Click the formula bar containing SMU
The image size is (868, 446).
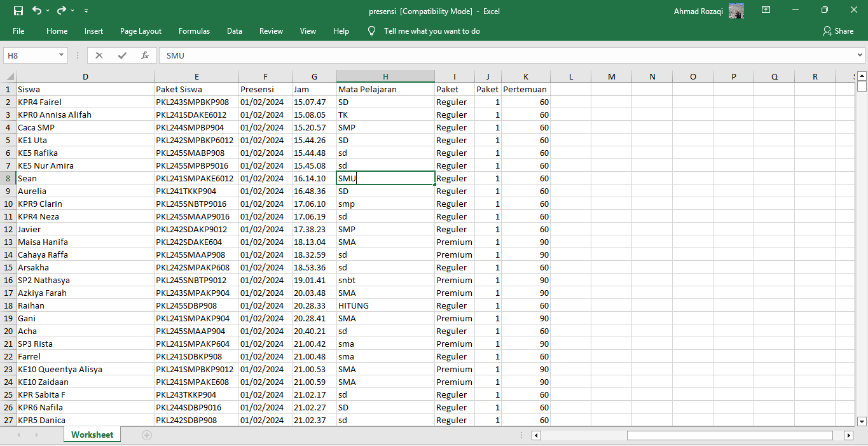(x=507, y=55)
